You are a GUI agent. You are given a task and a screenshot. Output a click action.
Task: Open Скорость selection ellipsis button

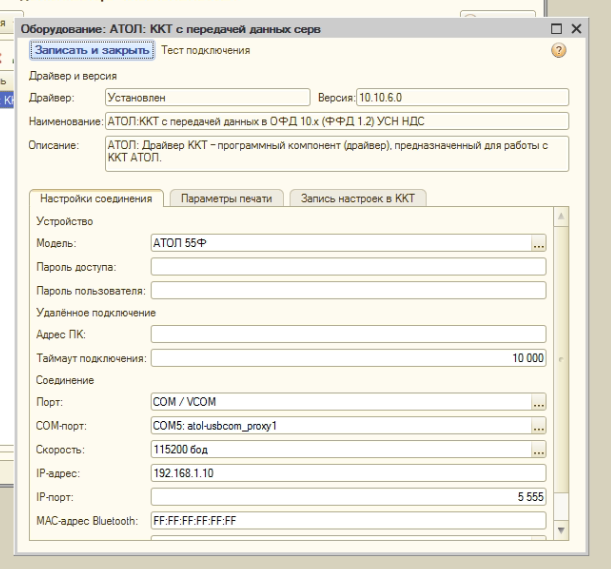[x=539, y=450]
